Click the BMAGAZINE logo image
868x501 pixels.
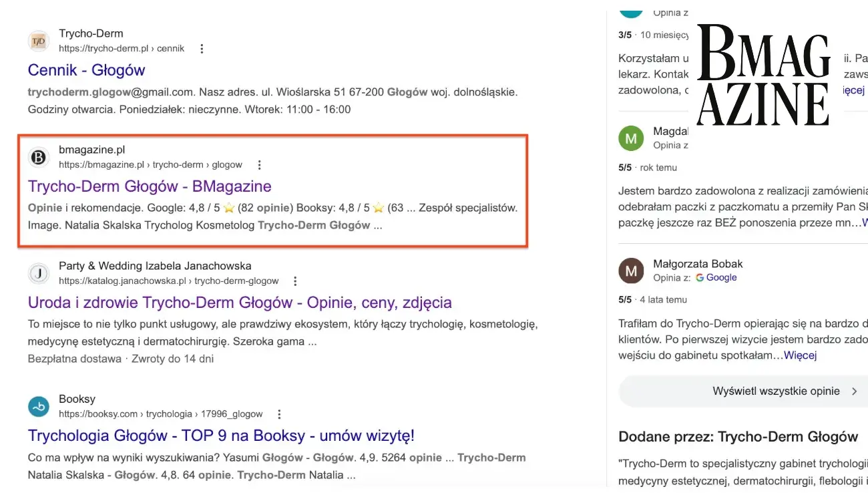pyautogui.click(x=763, y=75)
